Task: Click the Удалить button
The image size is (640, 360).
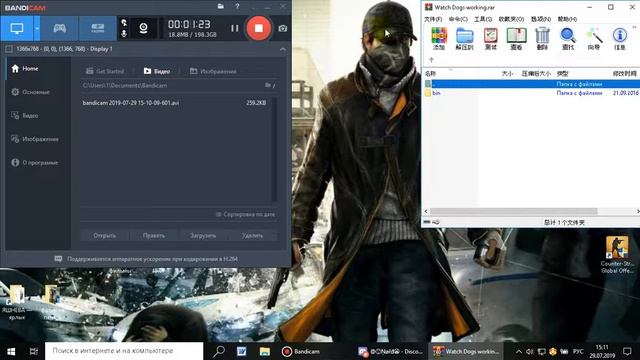Action: (x=252, y=236)
